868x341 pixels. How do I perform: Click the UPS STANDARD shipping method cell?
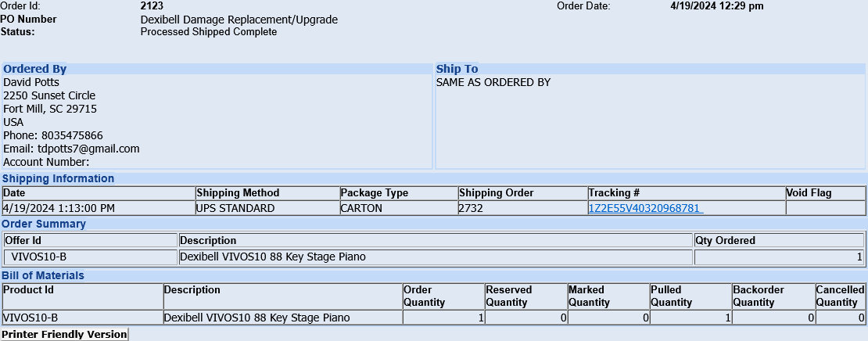235,208
